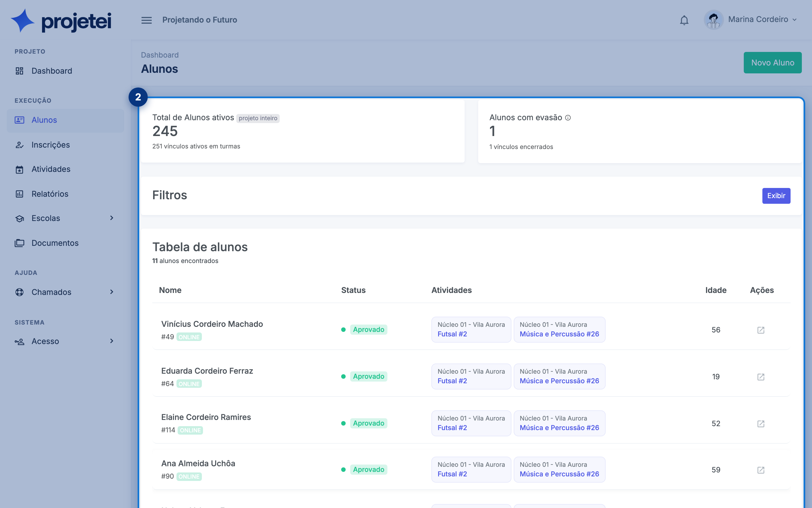Viewport: 812px width, 508px height.
Task: Expand the Chamados submenu chevron
Action: pos(112,292)
